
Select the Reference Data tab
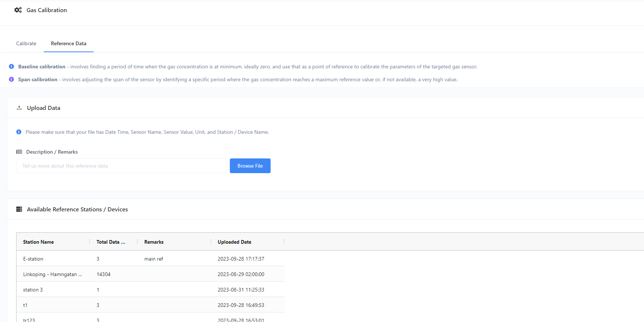click(x=69, y=43)
